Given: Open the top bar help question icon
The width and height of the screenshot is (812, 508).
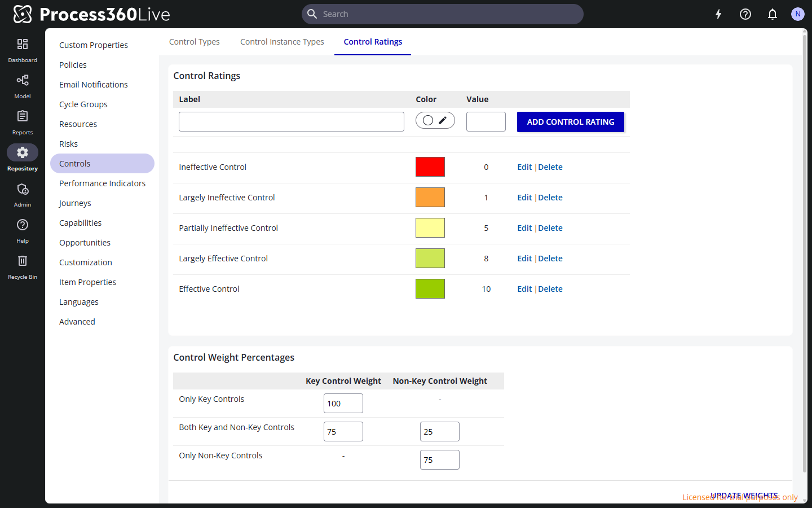Looking at the screenshot, I should 745,14.
